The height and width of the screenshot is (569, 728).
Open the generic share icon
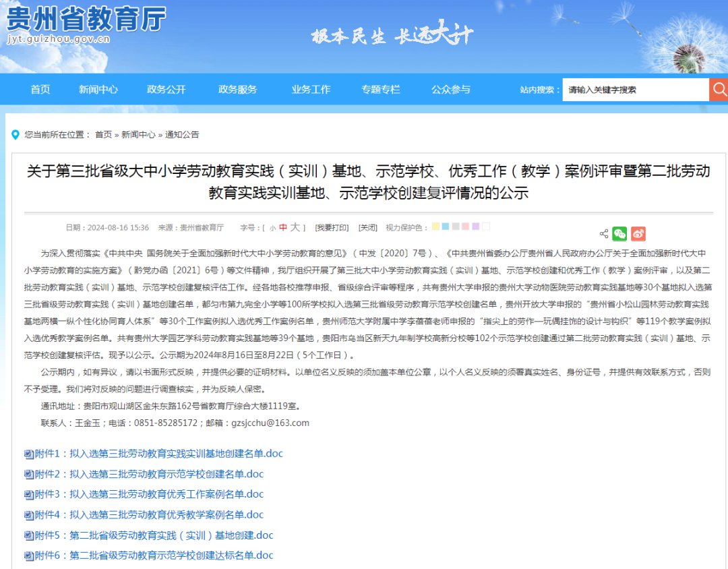(x=603, y=233)
